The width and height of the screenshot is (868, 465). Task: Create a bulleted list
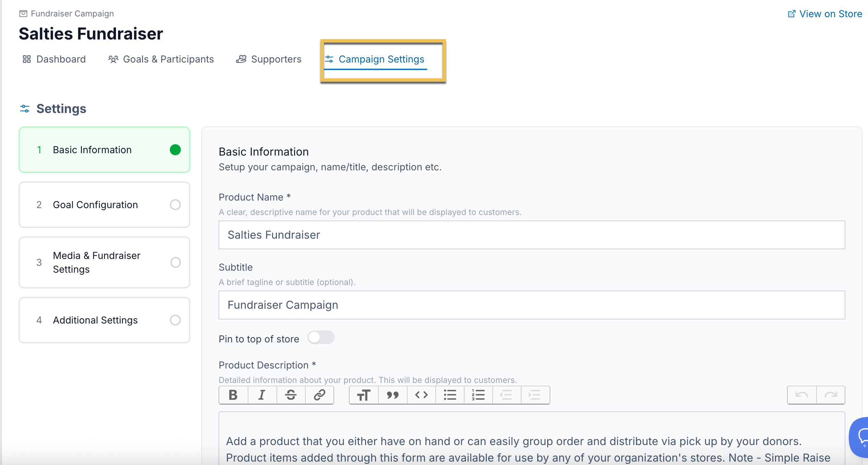[x=450, y=395]
